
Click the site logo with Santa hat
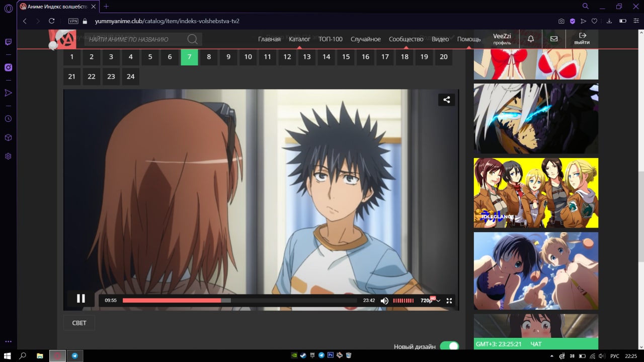(x=62, y=39)
